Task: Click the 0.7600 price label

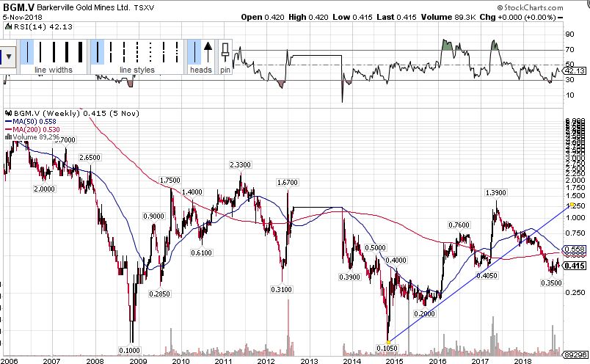Action: tap(459, 225)
